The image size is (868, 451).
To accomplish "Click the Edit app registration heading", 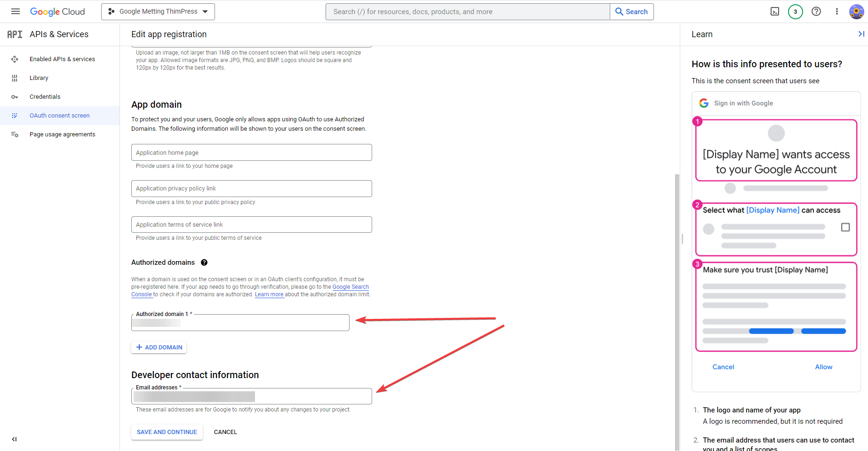I will pyautogui.click(x=169, y=34).
